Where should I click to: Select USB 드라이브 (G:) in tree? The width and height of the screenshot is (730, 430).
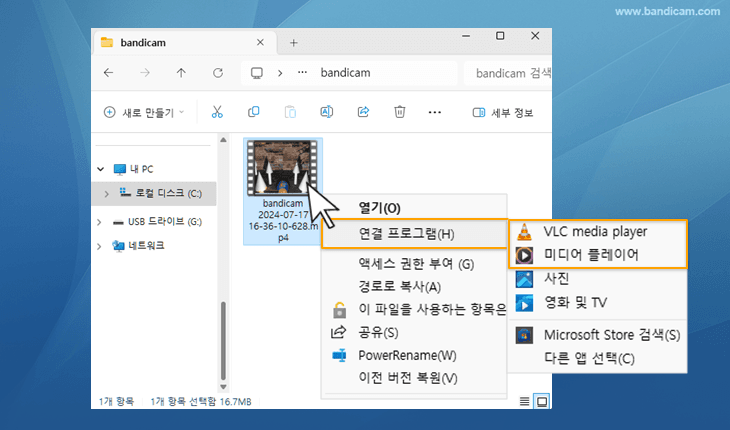[165, 222]
